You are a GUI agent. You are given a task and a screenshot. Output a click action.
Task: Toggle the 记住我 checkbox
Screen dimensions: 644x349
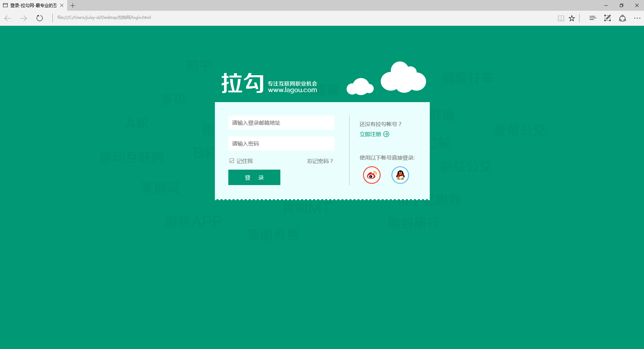232,161
